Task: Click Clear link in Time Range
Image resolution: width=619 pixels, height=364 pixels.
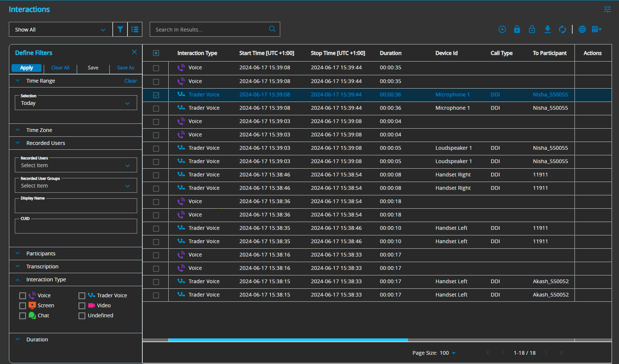Action: coord(130,81)
